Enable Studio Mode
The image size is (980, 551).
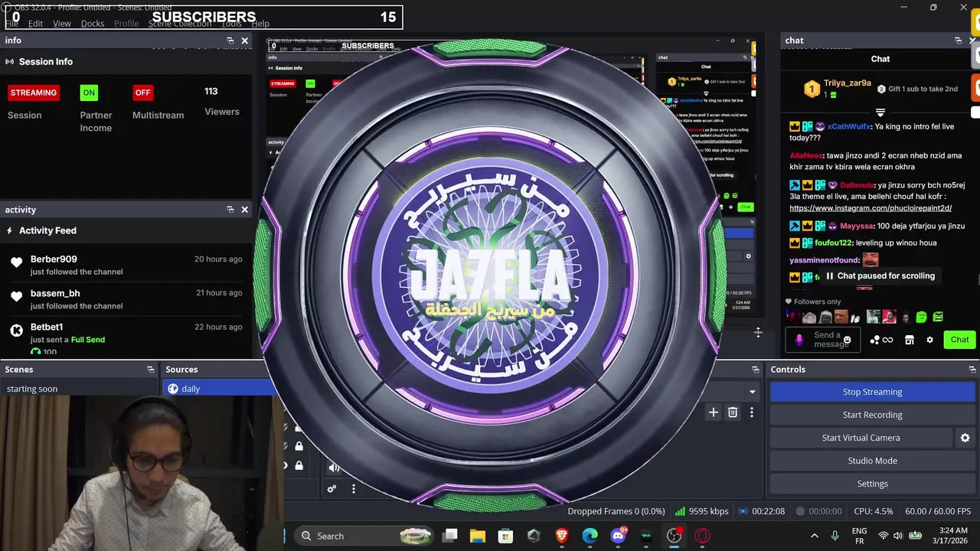coord(872,461)
